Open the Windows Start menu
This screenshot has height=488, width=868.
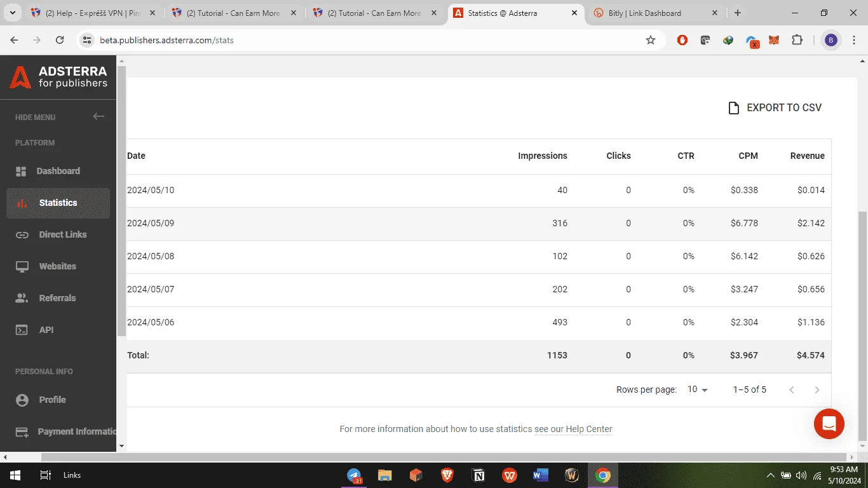tap(15, 475)
